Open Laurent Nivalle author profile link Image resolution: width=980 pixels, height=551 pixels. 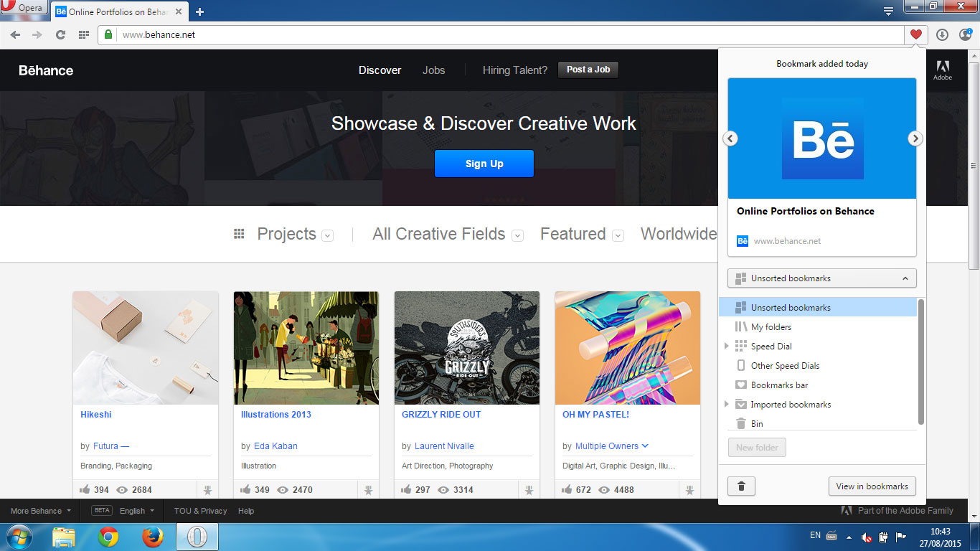[x=444, y=446]
